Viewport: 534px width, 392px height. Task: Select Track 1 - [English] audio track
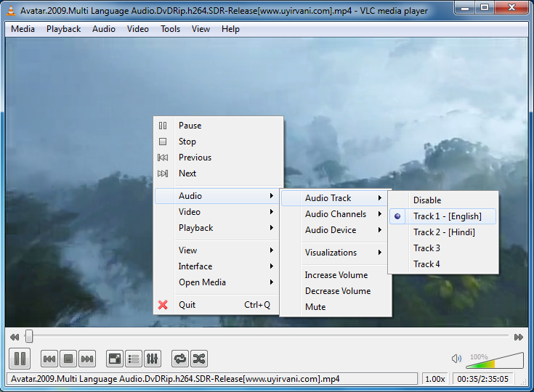point(442,216)
